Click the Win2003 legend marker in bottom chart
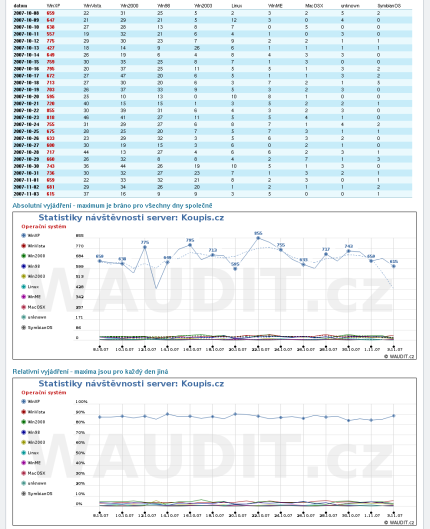This screenshot has height=529, width=430. coord(24,442)
